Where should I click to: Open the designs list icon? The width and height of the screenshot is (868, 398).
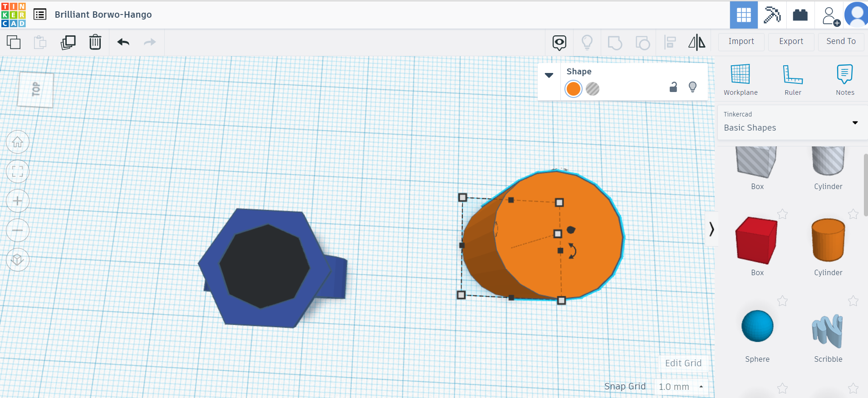click(x=40, y=15)
